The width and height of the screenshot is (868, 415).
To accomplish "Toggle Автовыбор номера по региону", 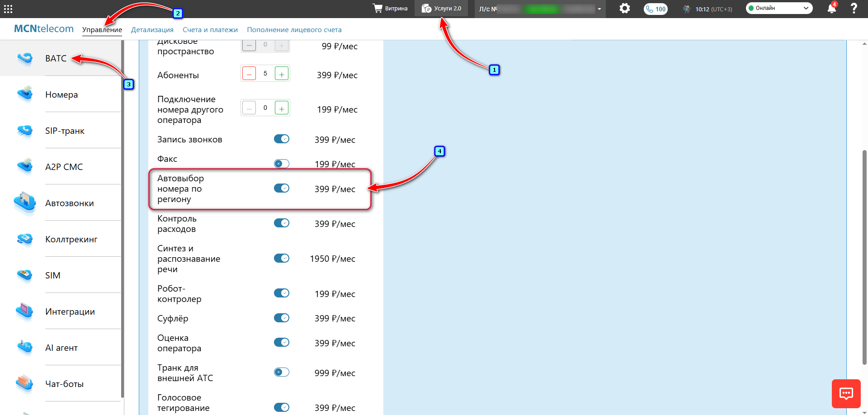I will [x=281, y=188].
